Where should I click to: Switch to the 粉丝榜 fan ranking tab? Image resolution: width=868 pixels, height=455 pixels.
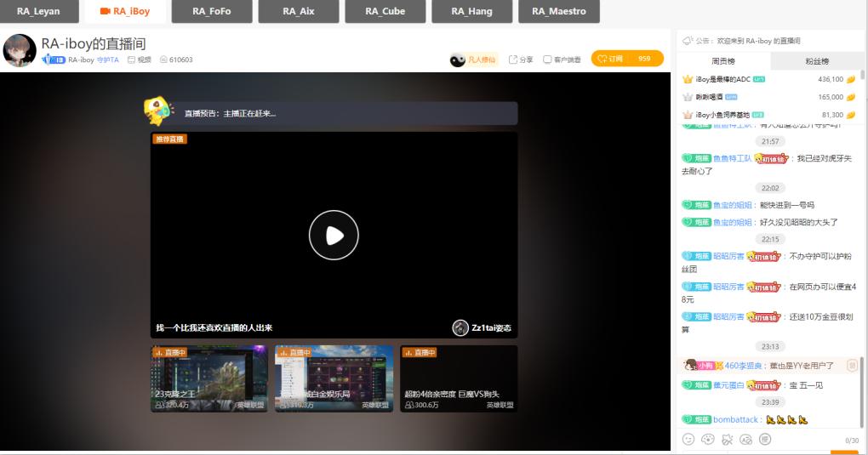click(817, 61)
